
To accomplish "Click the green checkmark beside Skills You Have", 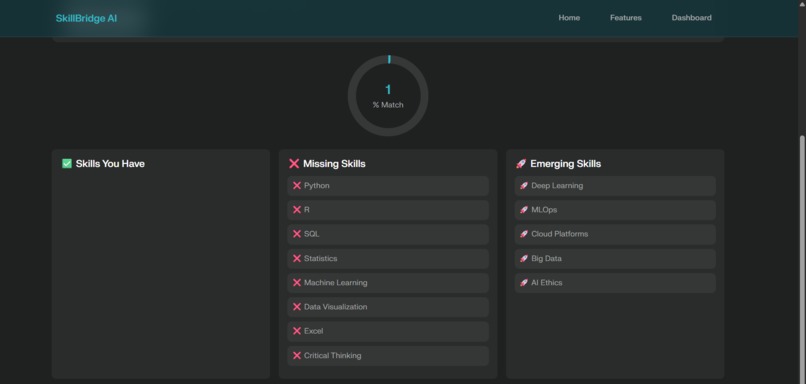I will 67,163.
